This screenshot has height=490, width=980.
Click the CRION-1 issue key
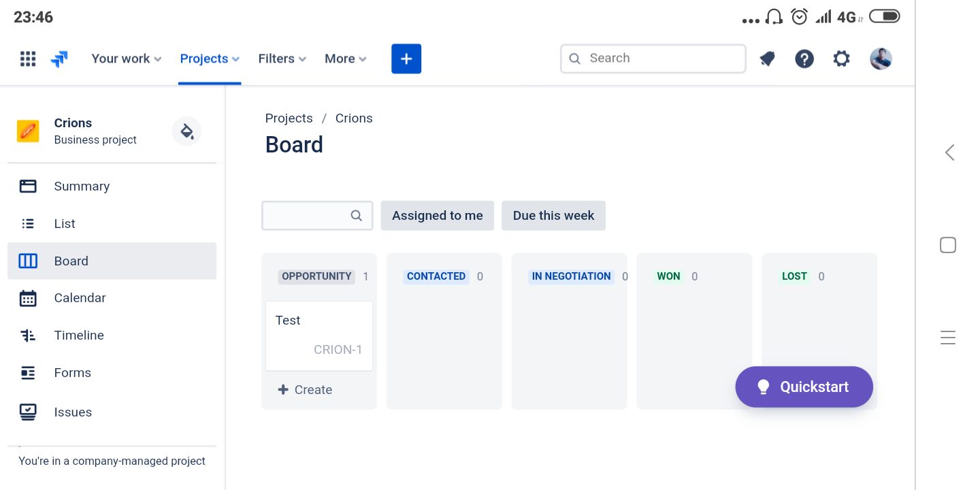[338, 350]
